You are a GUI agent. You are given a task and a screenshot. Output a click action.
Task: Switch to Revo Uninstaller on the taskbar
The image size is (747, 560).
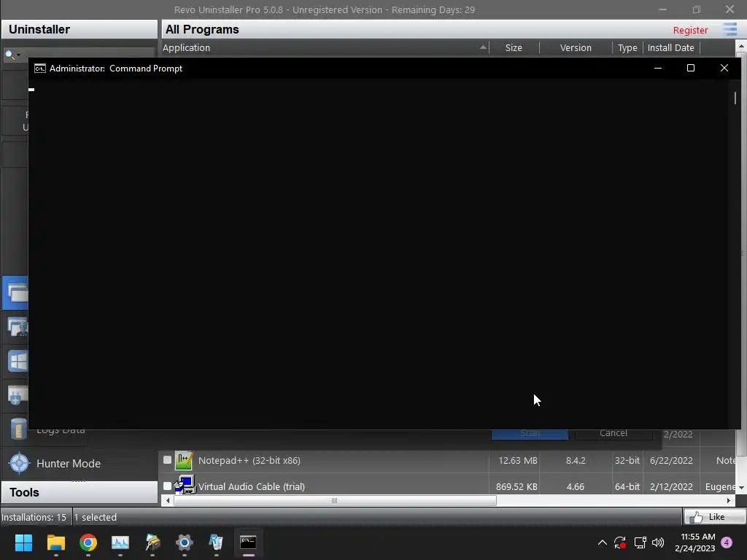(x=216, y=542)
